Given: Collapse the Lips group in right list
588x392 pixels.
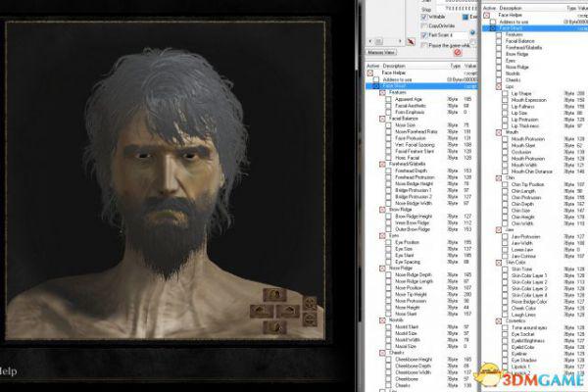Looking at the screenshot, I should (x=499, y=86).
